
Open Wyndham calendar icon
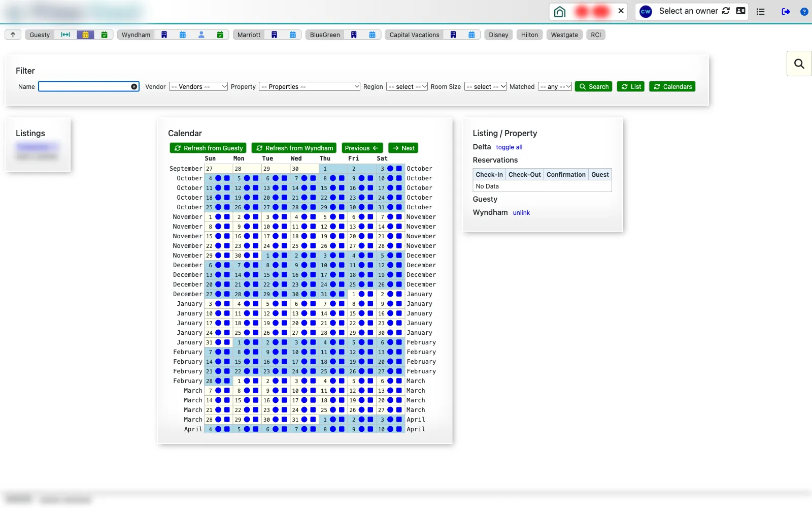[x=183, y=35]
